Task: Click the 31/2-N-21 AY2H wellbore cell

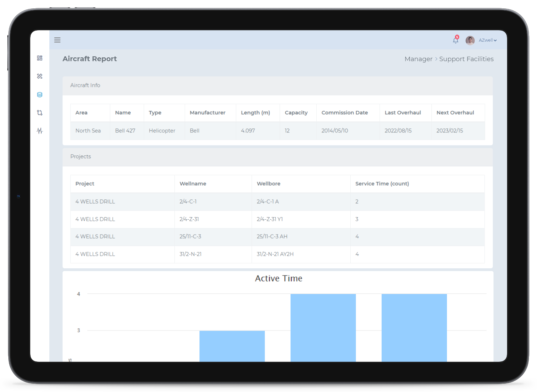Action: click(275, 254)
